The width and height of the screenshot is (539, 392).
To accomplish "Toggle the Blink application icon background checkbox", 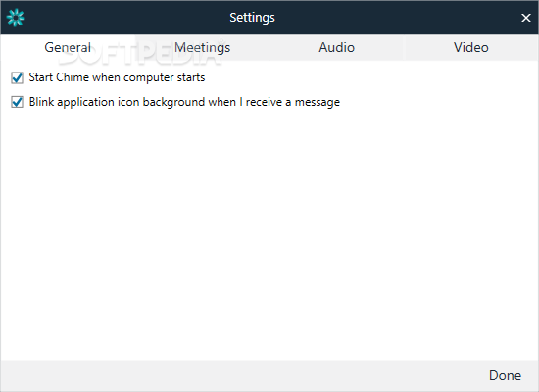I will 17,102.
